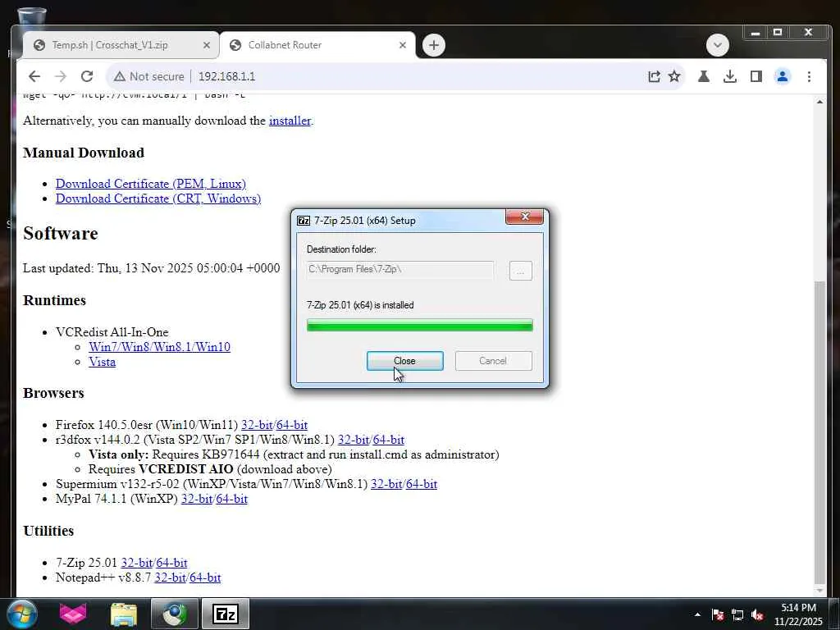Download MyPal 74.1.1 64-bit
Image resolution: width=840 pixels, height=630 pixels.
pyautogui.click(x=232, y=500)
